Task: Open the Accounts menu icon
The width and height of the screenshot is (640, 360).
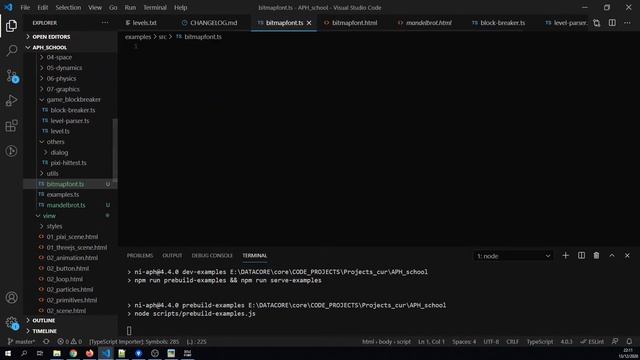Action: click(11, 298)
